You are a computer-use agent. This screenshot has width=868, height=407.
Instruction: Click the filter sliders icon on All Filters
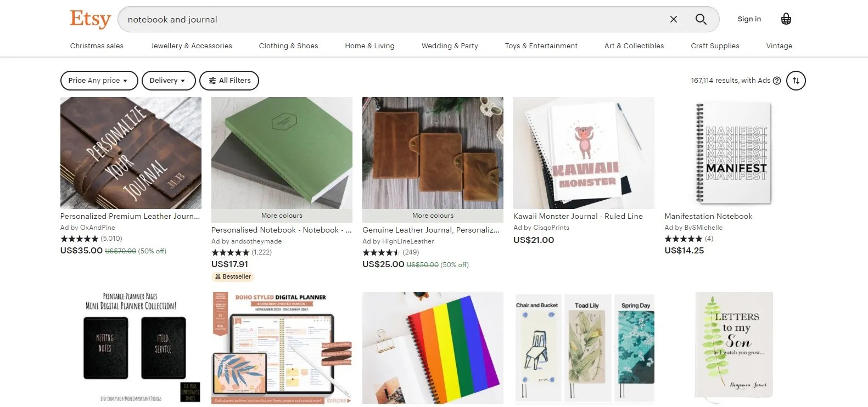[212, 80]
